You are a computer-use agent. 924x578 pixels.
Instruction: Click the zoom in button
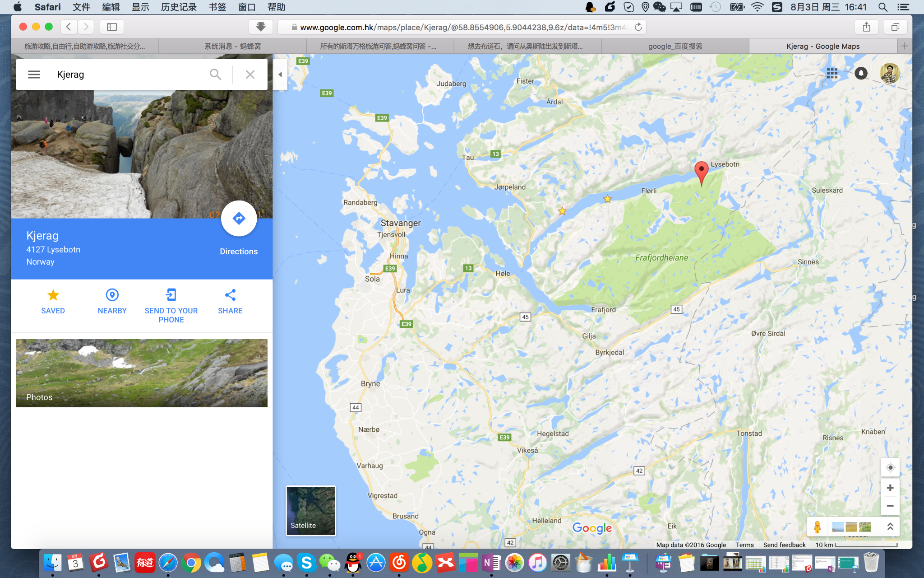[890, 487]
